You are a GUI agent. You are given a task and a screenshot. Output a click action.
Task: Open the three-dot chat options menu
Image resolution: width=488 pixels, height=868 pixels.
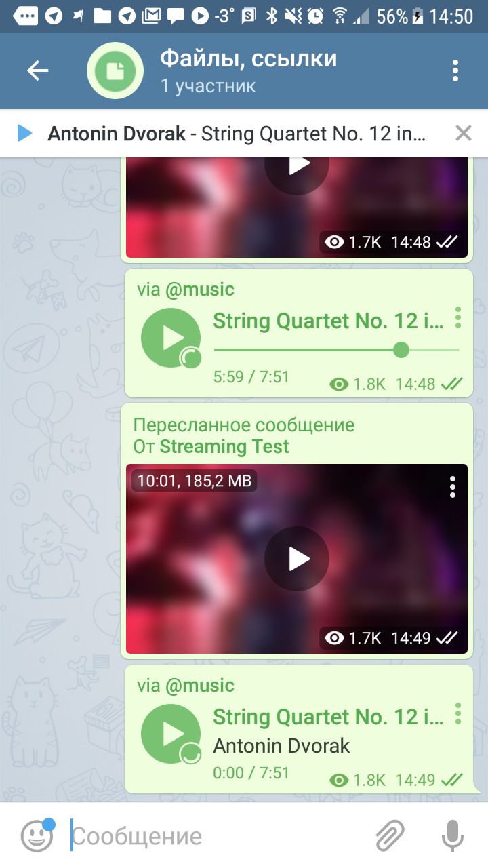455,71
